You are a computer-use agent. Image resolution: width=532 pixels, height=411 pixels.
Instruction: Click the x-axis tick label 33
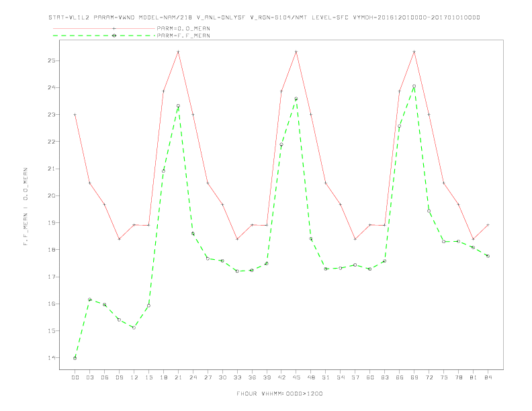[x=237, y=377]
